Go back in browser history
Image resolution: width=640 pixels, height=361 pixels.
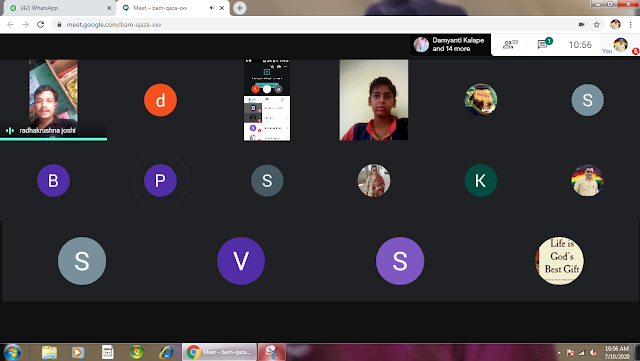coord(11,25)
